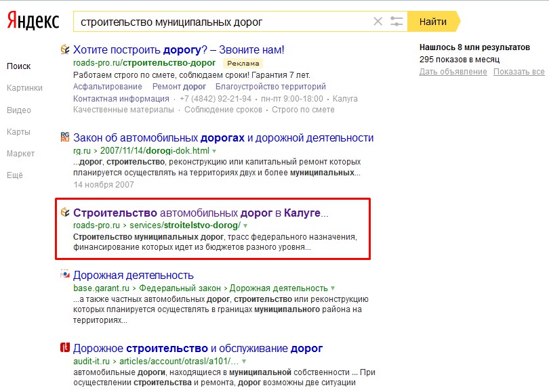Click the date 14 ноября 2007
This screenshot has height=392, width=549.
pos(104,185)
